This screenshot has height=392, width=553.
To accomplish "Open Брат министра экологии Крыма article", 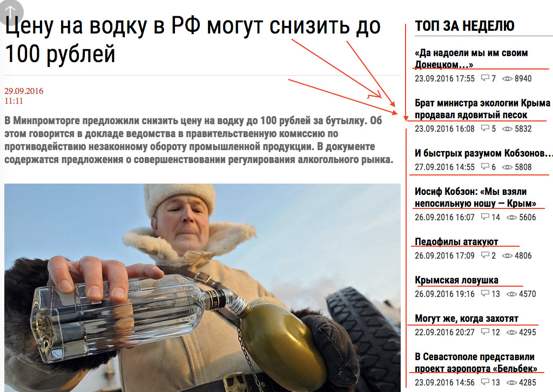I will click(482, 109).
